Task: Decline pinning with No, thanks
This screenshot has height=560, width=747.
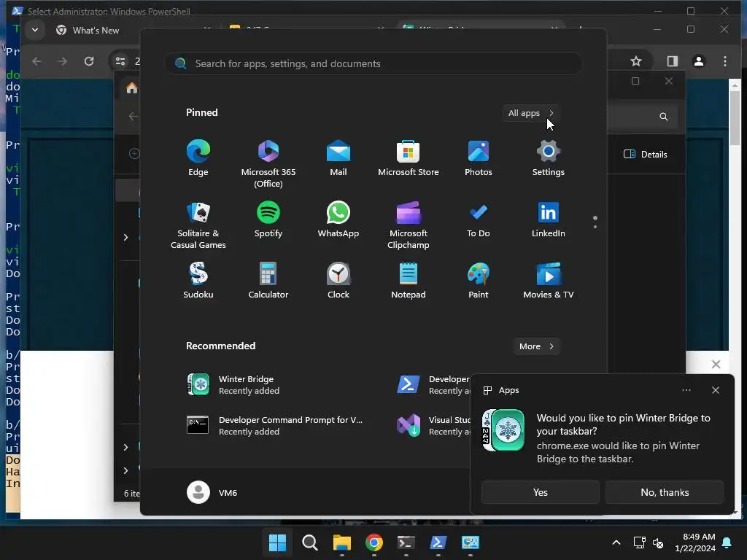Action: point(665,492)
